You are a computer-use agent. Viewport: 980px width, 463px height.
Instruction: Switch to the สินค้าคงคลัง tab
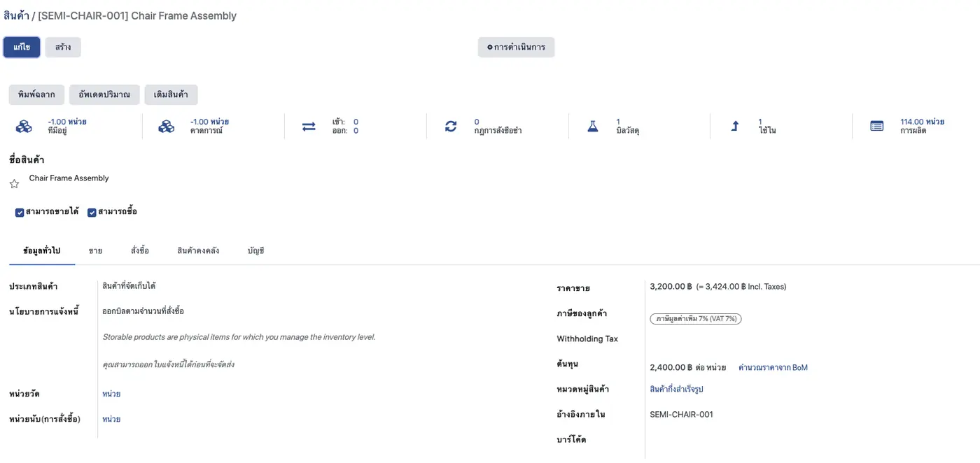[198, 250]
